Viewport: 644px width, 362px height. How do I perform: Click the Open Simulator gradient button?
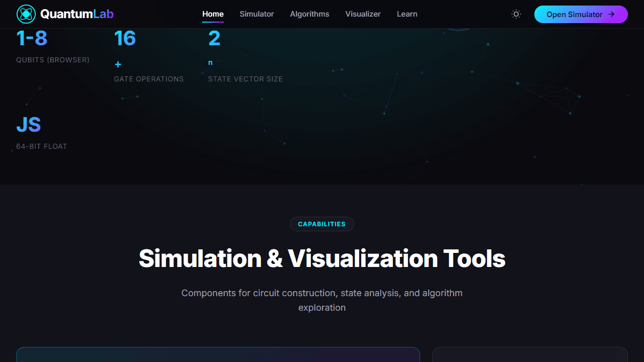pos(581,14)
